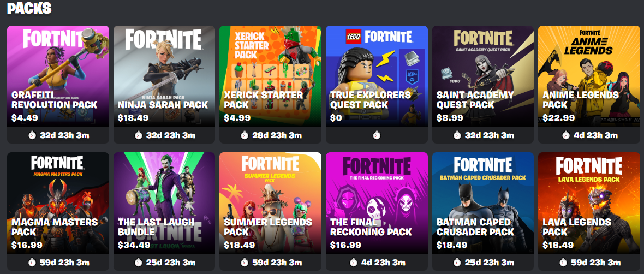Select the Xerick Starter Pack thumbnail
644x274 pixels.
[270, 76]
